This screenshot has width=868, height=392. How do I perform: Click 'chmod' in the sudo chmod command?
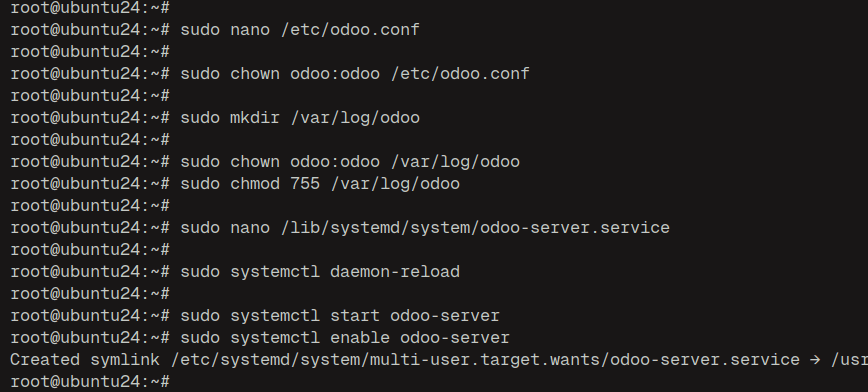coord(255,183)
